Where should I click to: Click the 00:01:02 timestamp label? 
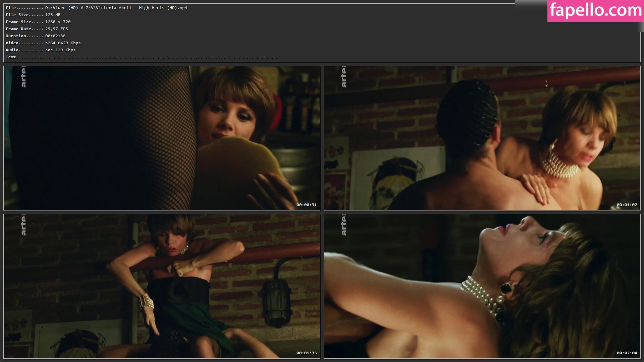[x=627, y=205]
